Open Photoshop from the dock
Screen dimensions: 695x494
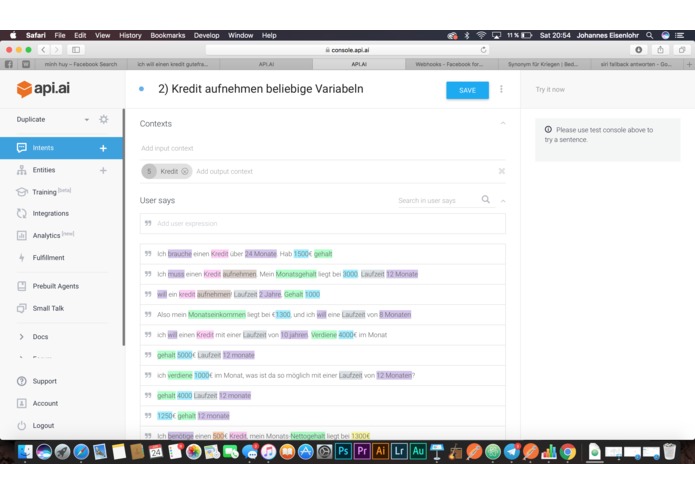pos(344,451)
